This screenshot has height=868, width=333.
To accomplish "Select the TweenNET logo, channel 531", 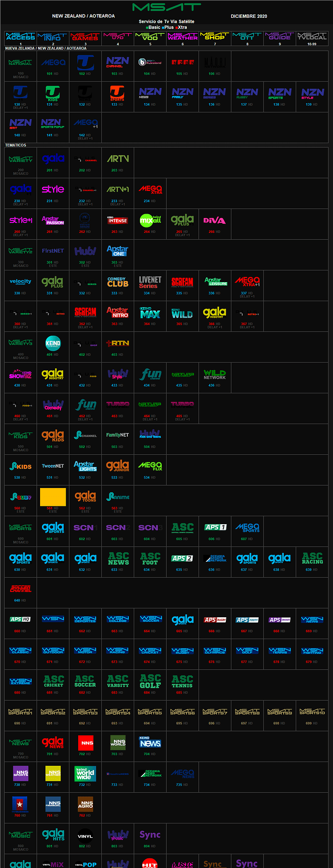I will tap(53, 466).
